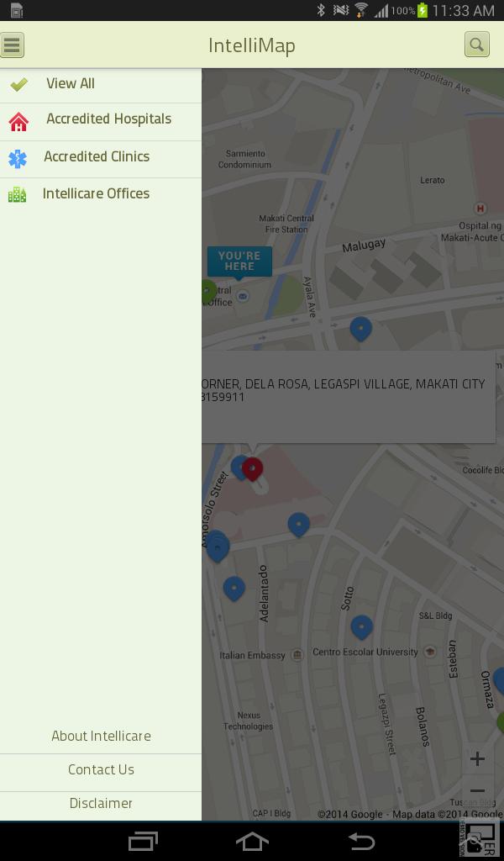The height and width of the screenshot is (861, 504).
Task: Open the map search magnifier
Action: click(476, 45)
